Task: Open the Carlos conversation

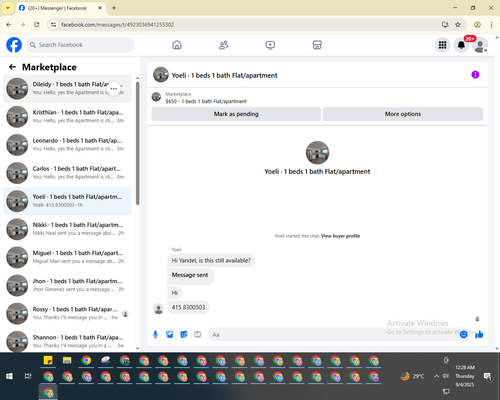Action: (x=67, y=173)
